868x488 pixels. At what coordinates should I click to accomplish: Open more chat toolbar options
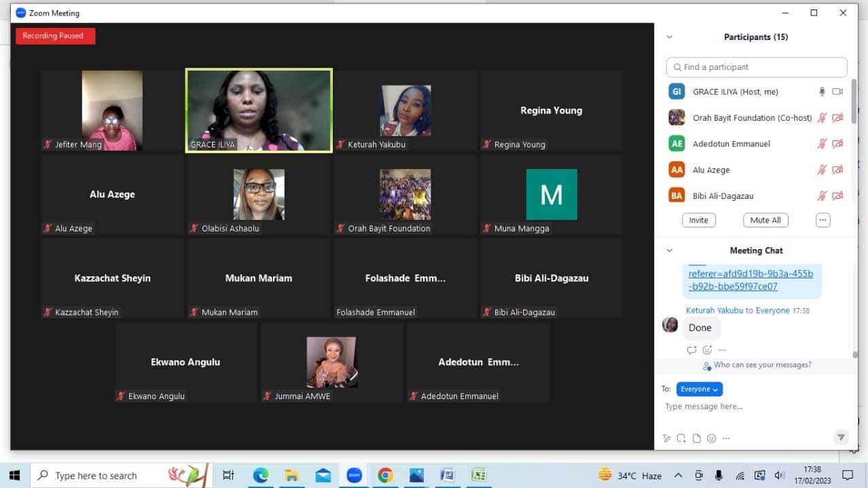[x=726, y=438]
